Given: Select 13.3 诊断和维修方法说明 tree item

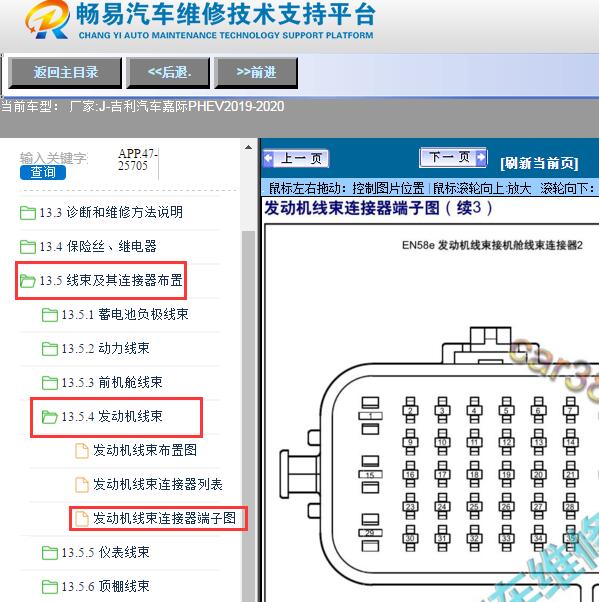Looking at the screenshot, I should [x=111, y=212].
